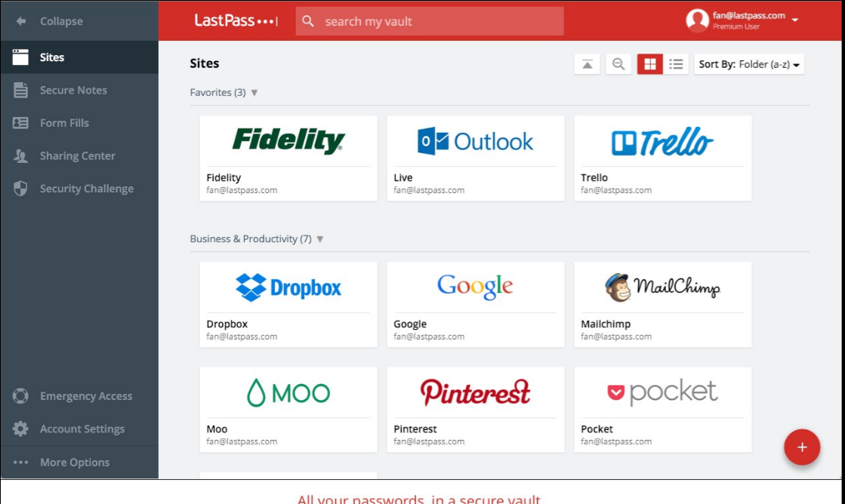845x504 pixels.
Task: Open the MailChimp site tile
Action: 663,305
